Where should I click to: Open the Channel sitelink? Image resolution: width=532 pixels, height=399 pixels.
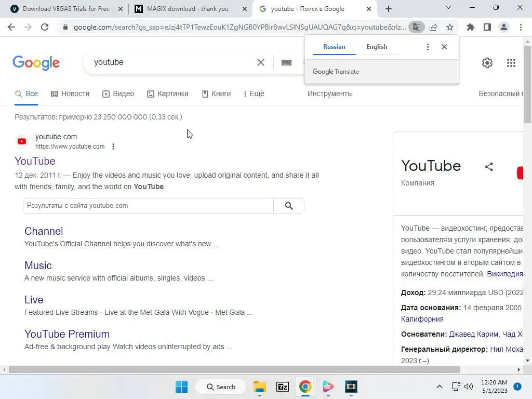pos(44,231)
